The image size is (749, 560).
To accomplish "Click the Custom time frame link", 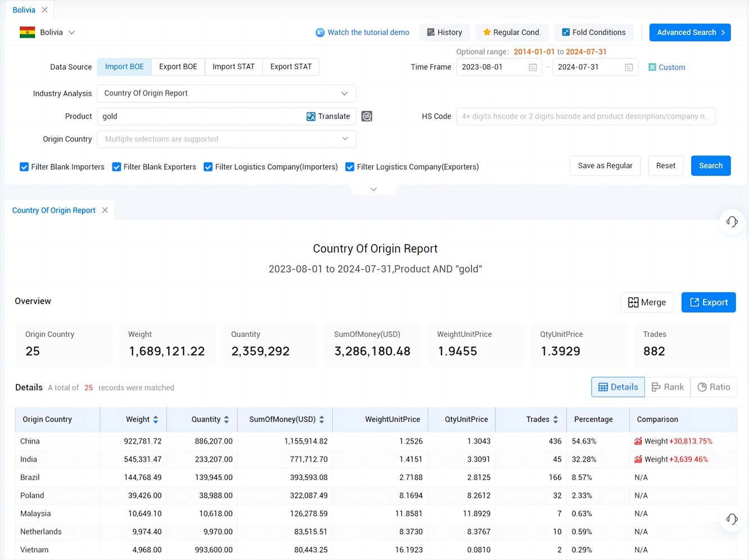I will [x=672, y=67].
